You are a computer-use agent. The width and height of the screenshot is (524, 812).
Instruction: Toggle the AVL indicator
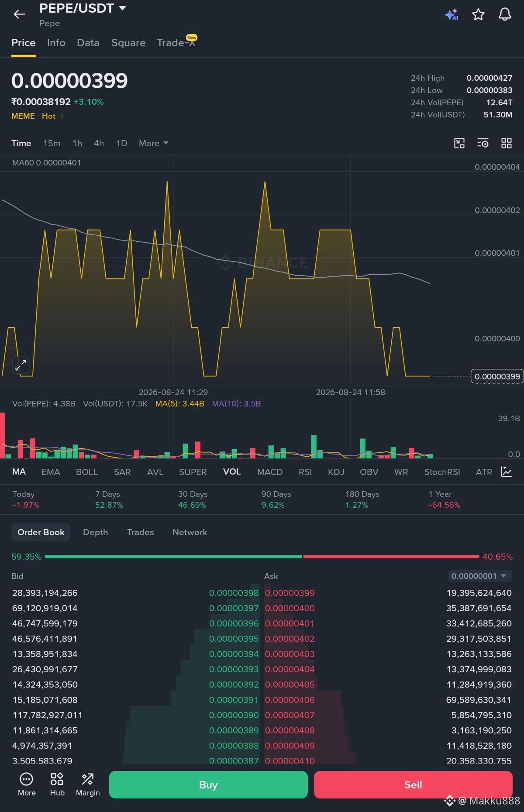pyautogui.click(x=155, y=472)
